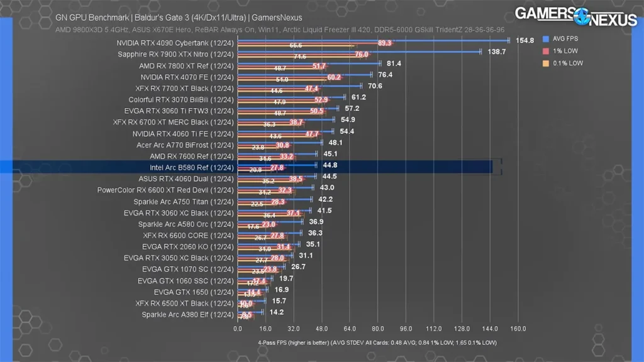Click the 138.7 average FPS value

coord(497,52)
